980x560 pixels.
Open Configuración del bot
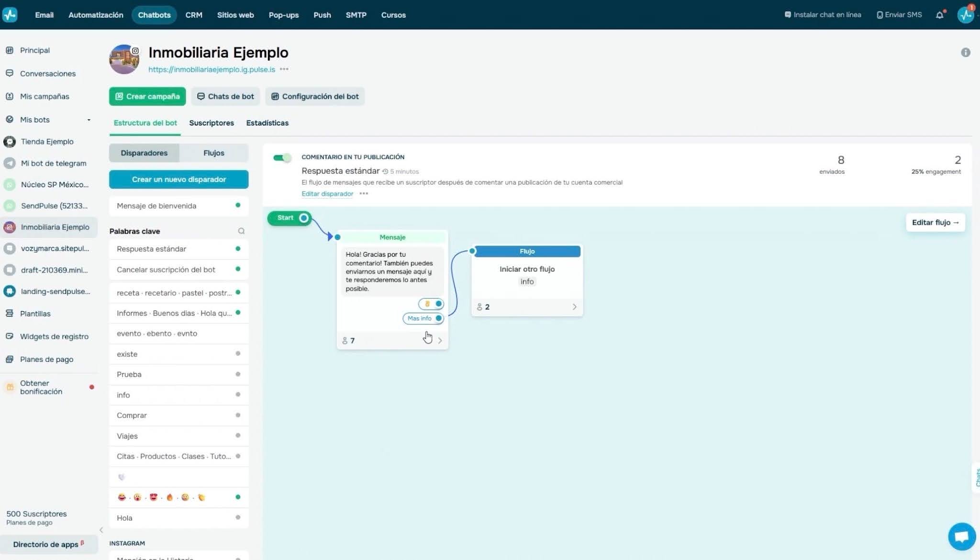pos(315,96)
